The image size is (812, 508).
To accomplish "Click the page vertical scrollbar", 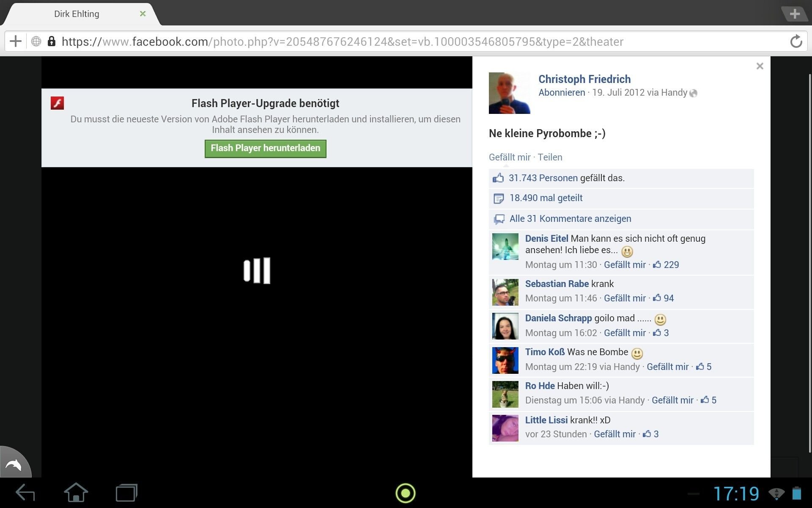I will [x=810, y=262].
